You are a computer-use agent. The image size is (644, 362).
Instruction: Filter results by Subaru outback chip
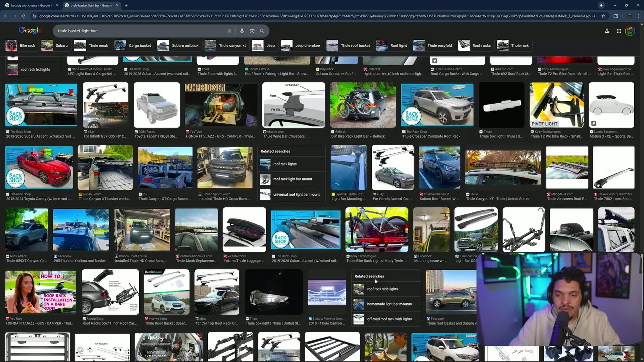179,46
